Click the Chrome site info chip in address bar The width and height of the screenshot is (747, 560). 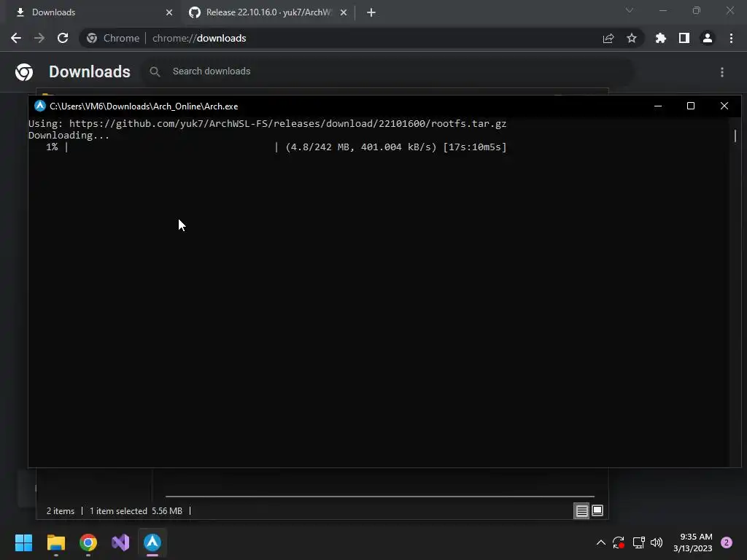click(x=113, y=38)
